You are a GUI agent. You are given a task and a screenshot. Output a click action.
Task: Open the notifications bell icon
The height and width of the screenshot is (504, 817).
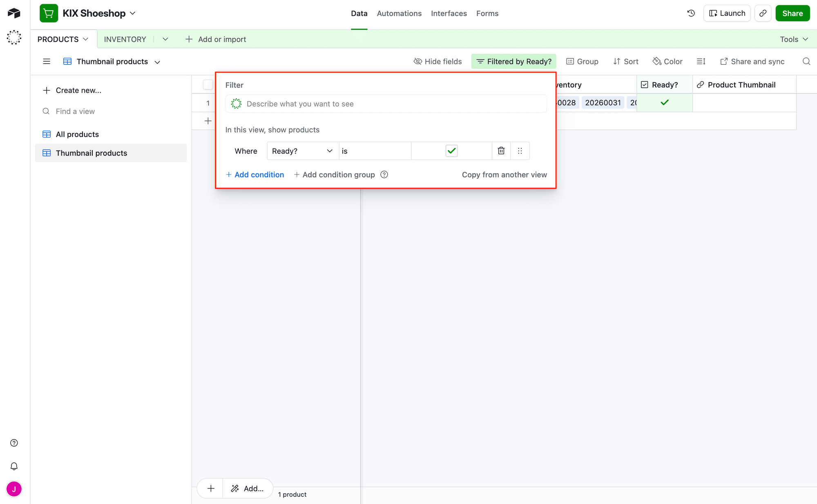click(x=14, y=466)
